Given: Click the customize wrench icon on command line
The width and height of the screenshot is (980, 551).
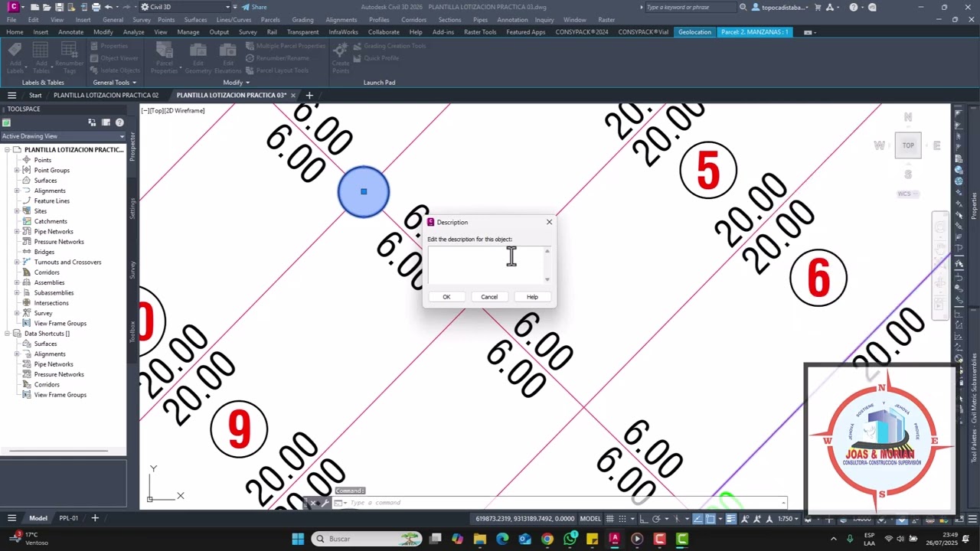Looking at the screenshot, I should [325, 503].
